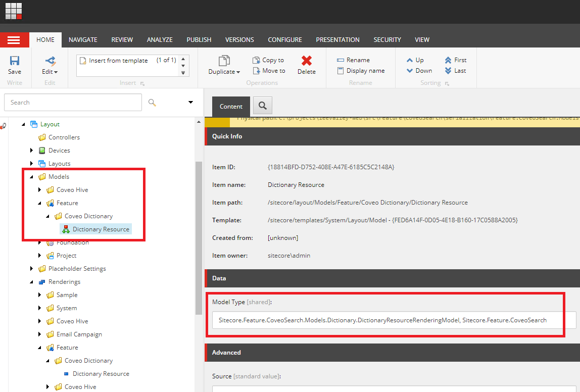
Task: Open the SECURITY ribbon tab
Action: [388, 40]
